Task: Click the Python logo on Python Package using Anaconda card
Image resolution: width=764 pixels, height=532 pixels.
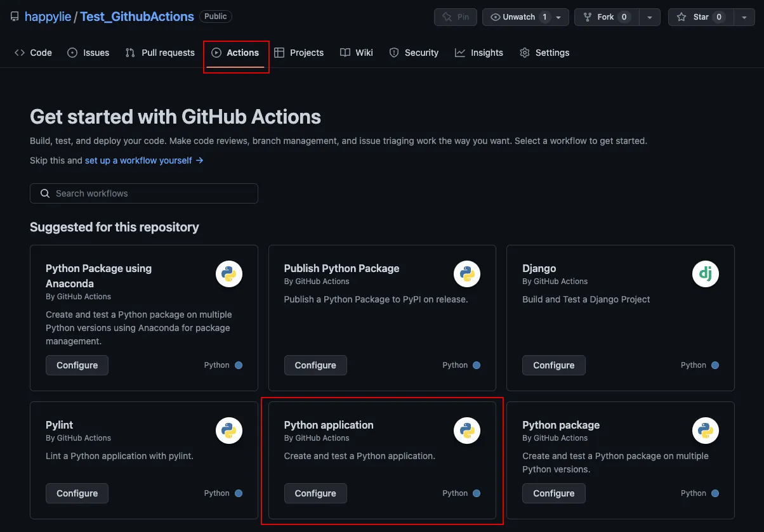Action: tap(229, 275)
